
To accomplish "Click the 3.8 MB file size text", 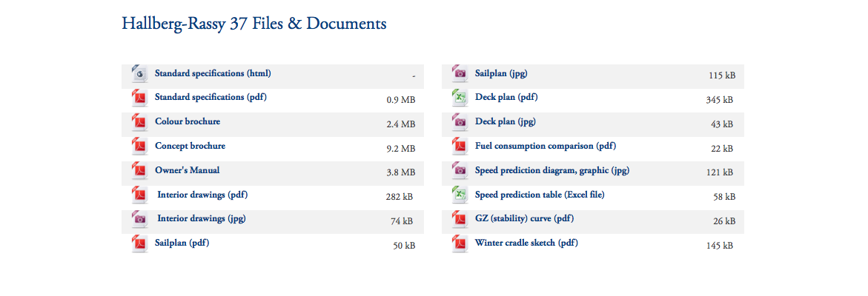I will pos(401,173).
